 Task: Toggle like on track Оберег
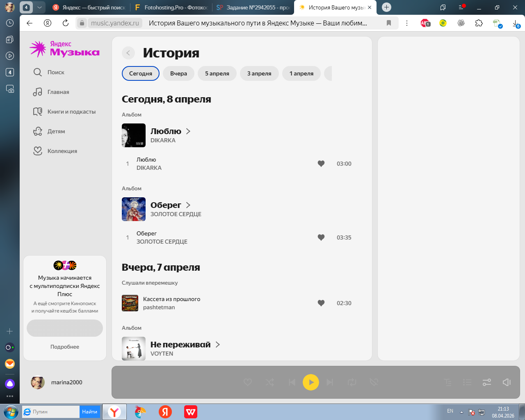point(321,237)
